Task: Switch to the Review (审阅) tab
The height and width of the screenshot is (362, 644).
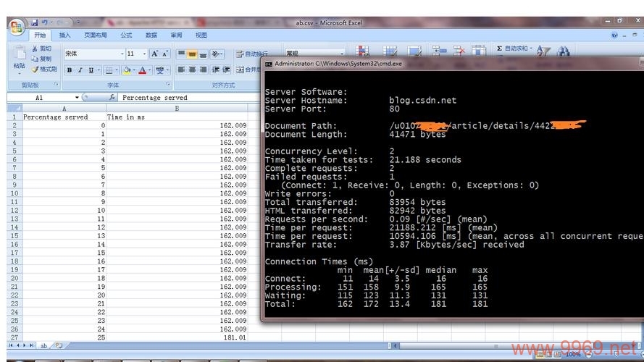Action: point(176,35)
